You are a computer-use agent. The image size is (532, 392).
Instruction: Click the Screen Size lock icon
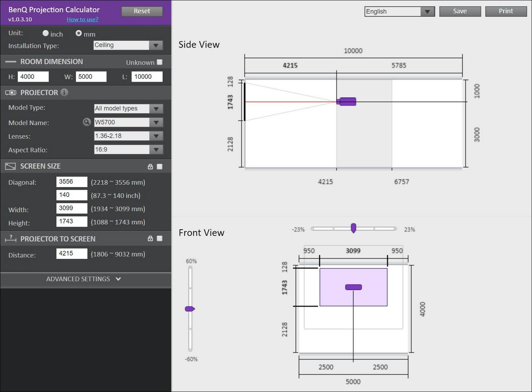(150, 167)
